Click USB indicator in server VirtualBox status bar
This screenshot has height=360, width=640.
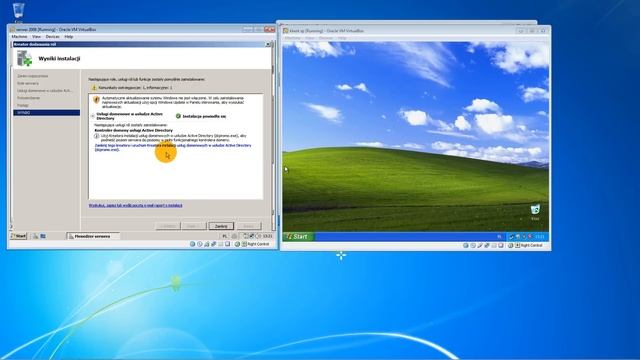[x=213, y=244]
